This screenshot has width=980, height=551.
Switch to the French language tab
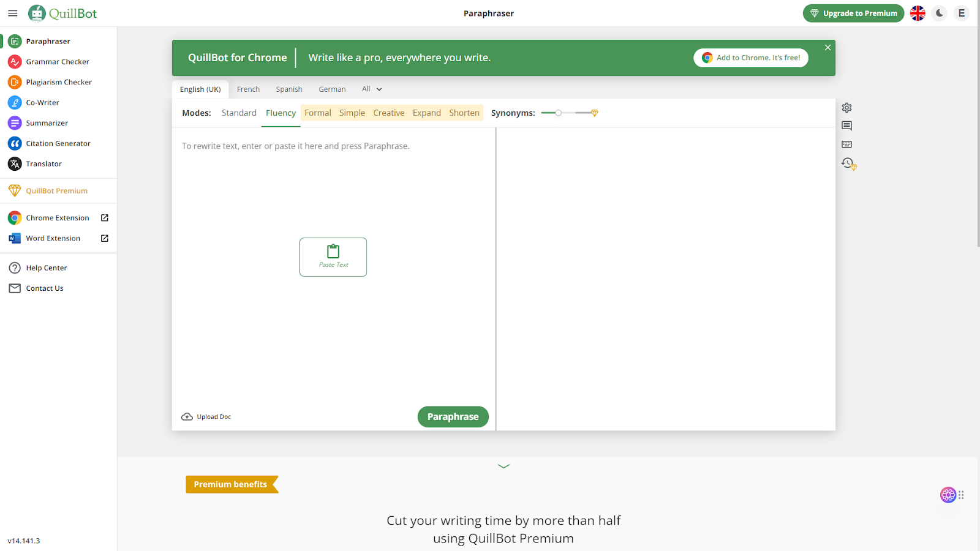248,89
